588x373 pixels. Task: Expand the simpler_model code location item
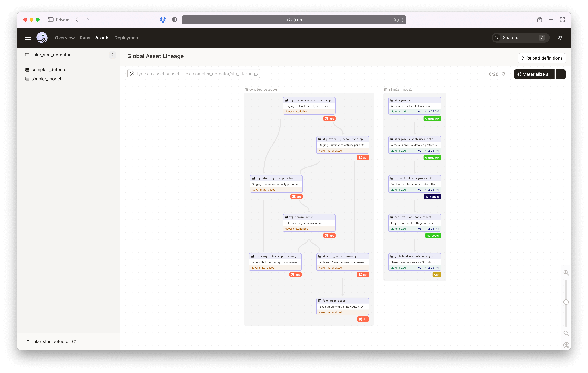pos(46,78)
